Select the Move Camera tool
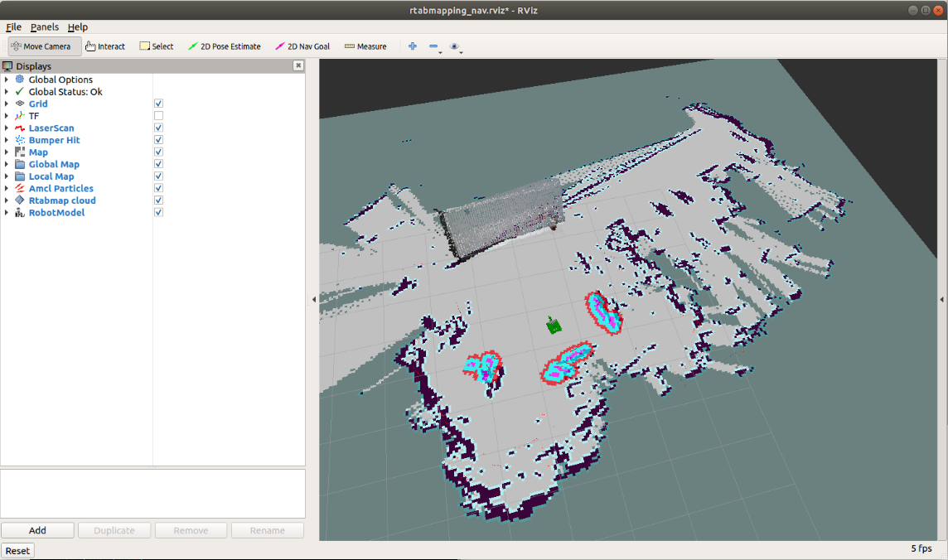Image resolution: width=948 pixels, height=560 pixels. pyautogui.click(x=45, y=46)
